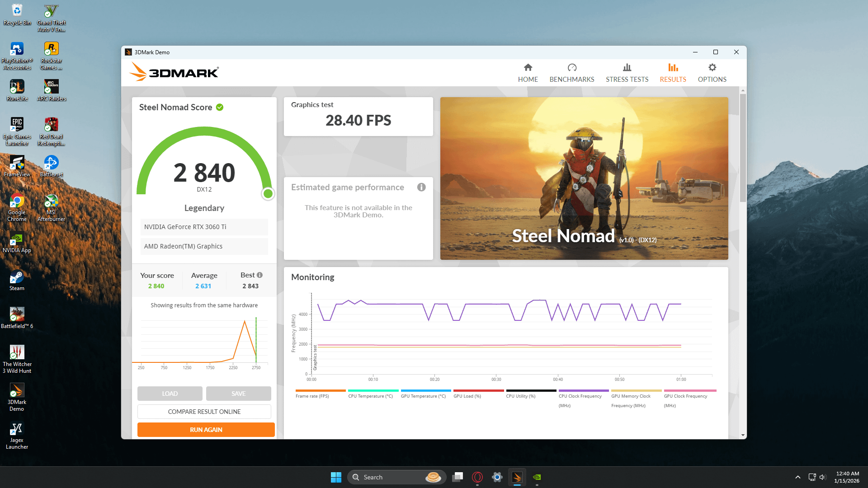This screenshot has width=868, height=488.
Task: Click Compare Result Online button
Action: pyautogui.click(x=204, y=412)
